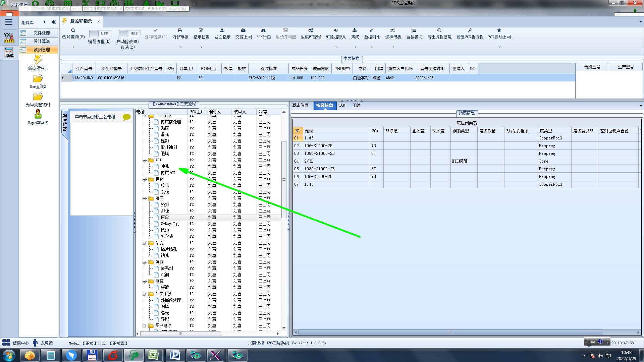Click the 型号查询 search icon

pos(73,31)
